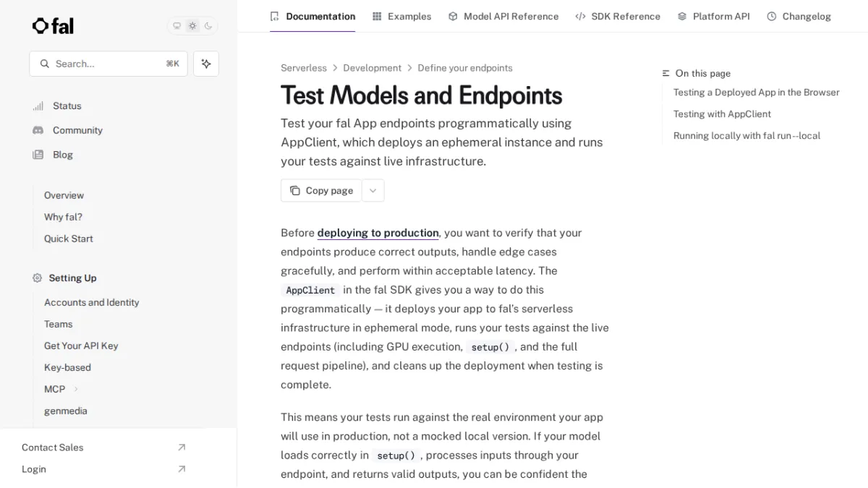The width and height of the screenshot is (868, 488).
Task: Click the fal logo
Action: pos(53,26)
